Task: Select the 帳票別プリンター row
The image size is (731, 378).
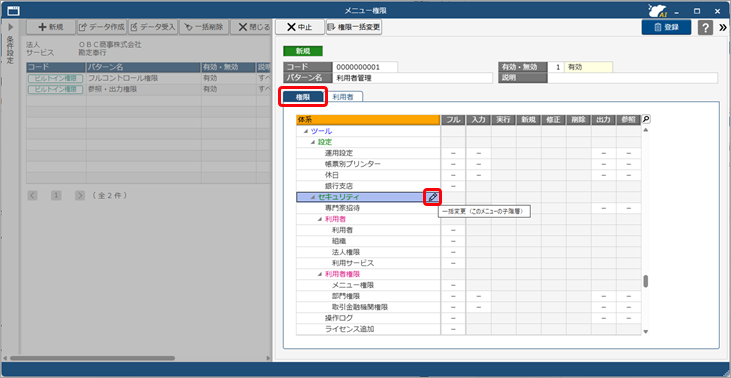Action: 368,164
